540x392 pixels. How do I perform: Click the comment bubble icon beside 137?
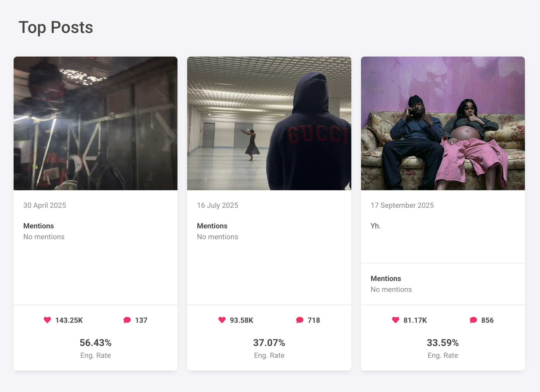point(127,320)
